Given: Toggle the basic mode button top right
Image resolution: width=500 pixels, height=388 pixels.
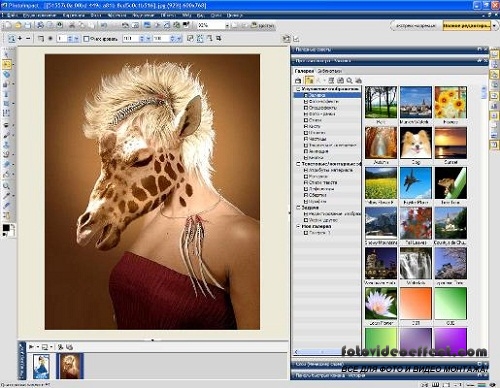Looking at the screenshot, I should click(416, 26).
